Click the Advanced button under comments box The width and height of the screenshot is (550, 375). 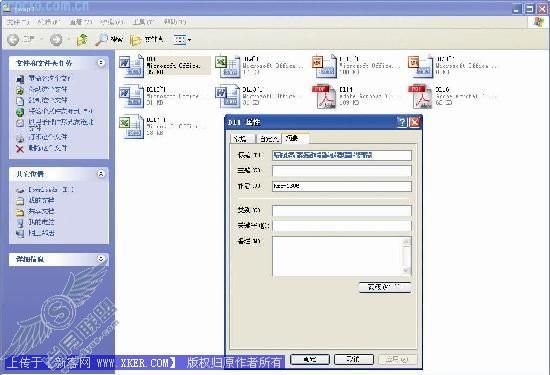point(385,287)
